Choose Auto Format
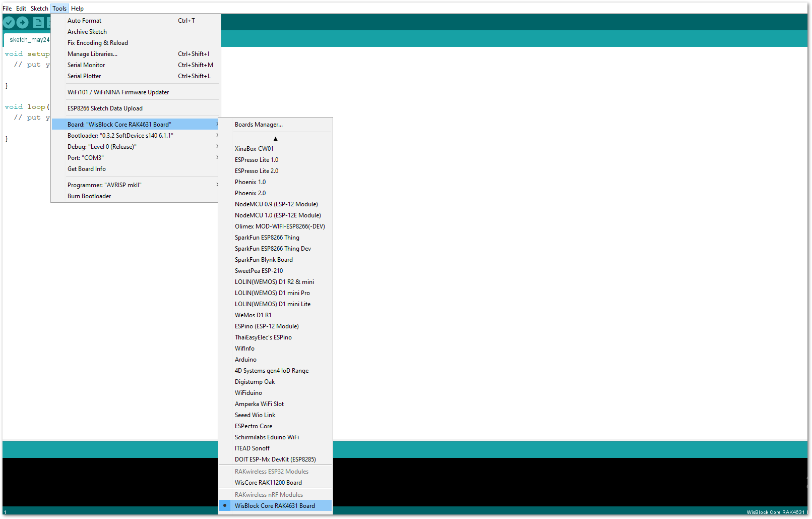This screenshot has height=519, width=812. (x=136, y=21)
